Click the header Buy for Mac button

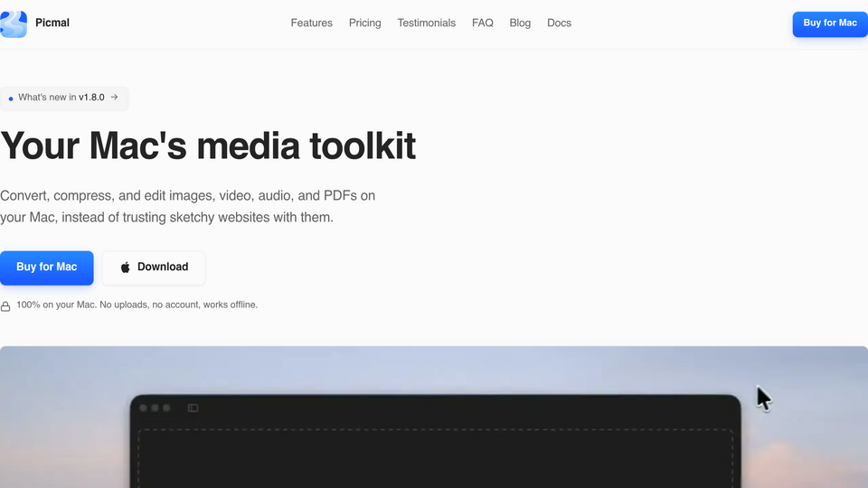[x=830, y=23]
